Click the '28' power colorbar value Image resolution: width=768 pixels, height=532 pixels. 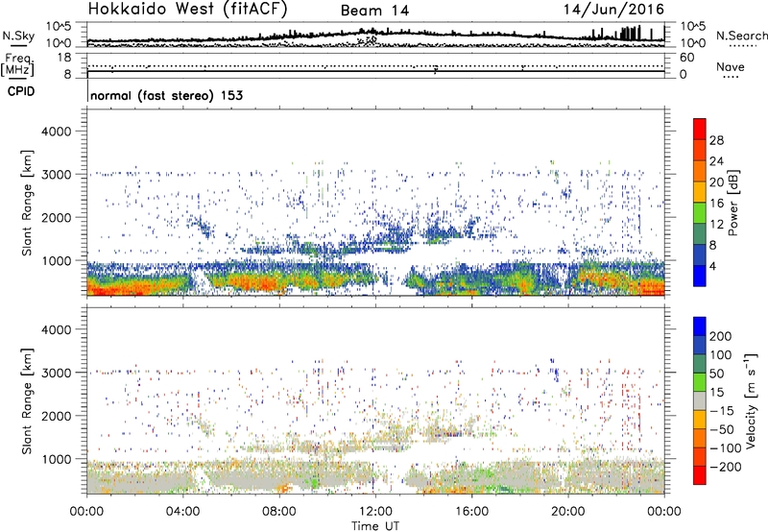click(x=716, y=140)
